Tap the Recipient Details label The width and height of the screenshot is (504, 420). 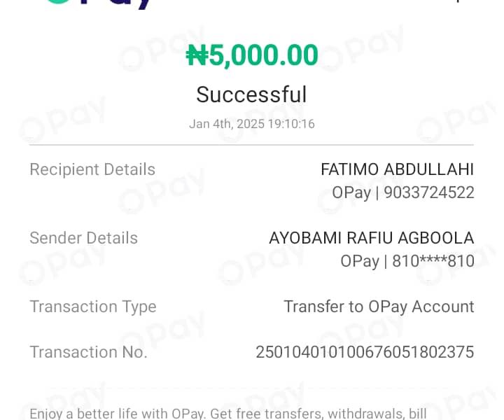[x=92, y=169]
